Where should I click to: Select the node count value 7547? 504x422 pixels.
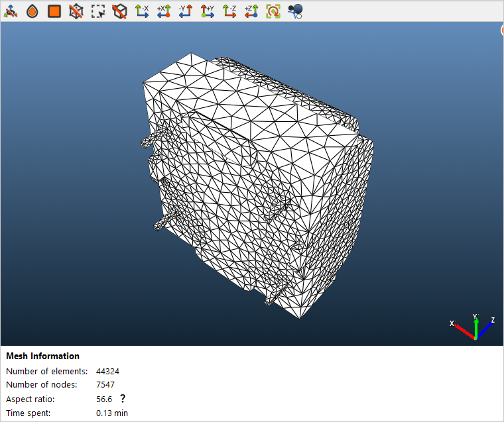105,384
